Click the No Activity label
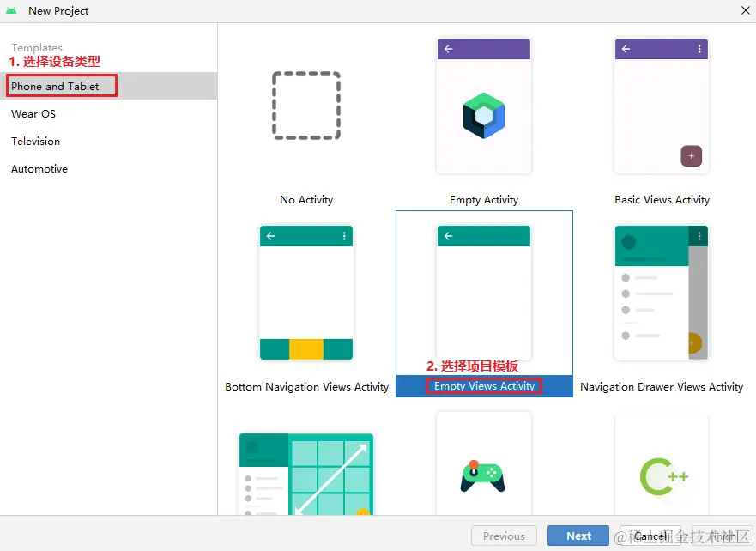Image resolution: width=756 pixels, height=551 pixels. [306, 200]
